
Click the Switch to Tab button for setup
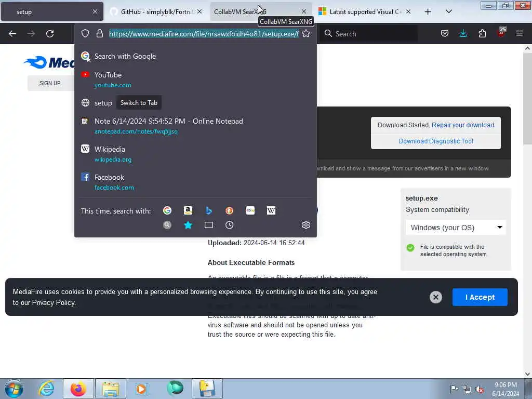[x=139, y=103]
